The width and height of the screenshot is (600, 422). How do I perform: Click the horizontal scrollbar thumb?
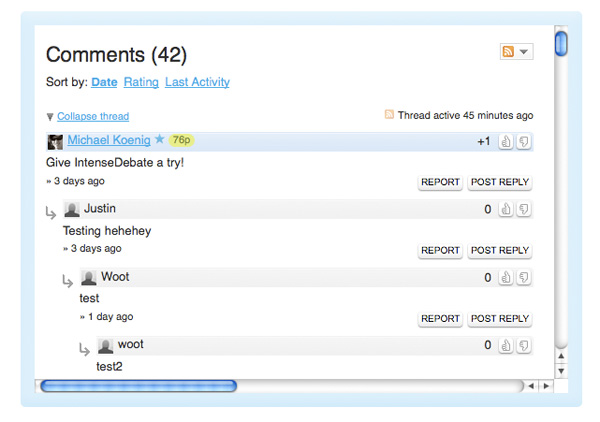click(x=139, y=386)
